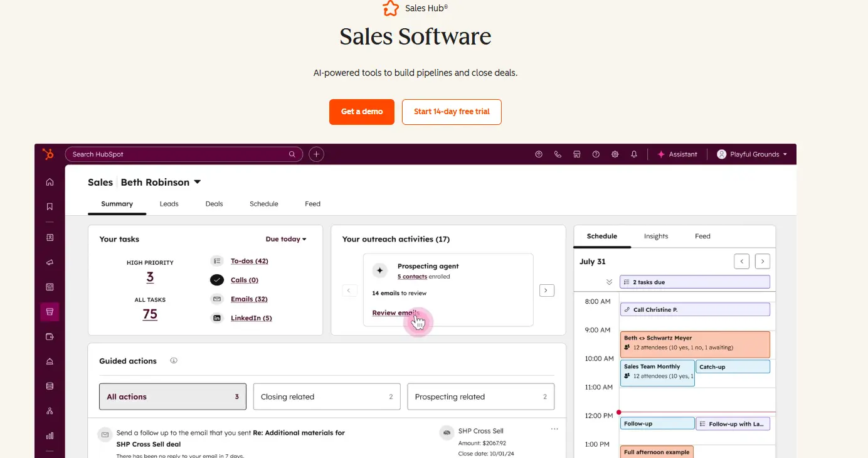The width and height of the screenshot is (868, 458).
Task: Click the 5 contacts enrolled link
Action: click(412, 277)
